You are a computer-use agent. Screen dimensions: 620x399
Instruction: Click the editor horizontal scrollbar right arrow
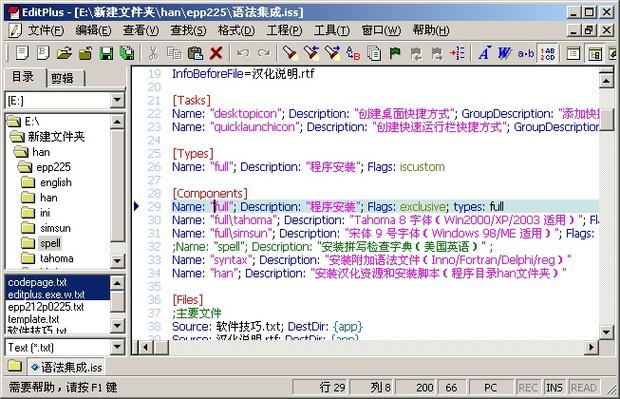pyautogui.click(x=591, y=347)
